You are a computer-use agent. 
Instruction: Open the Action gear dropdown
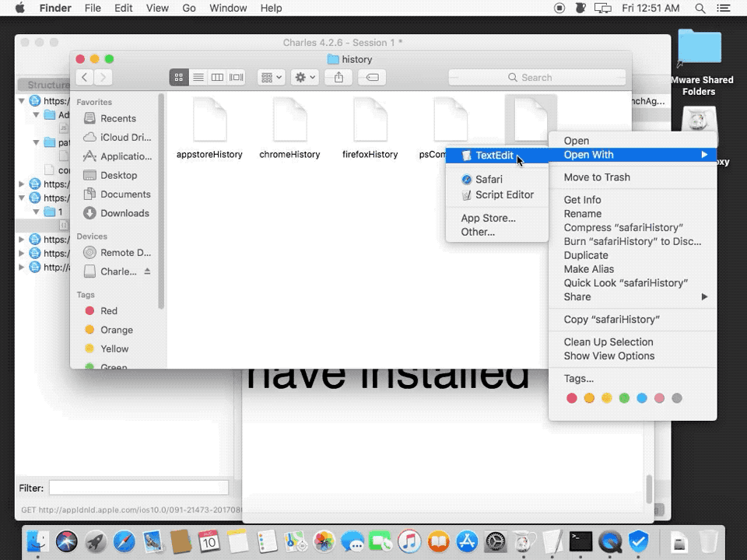tap(305, 77)
